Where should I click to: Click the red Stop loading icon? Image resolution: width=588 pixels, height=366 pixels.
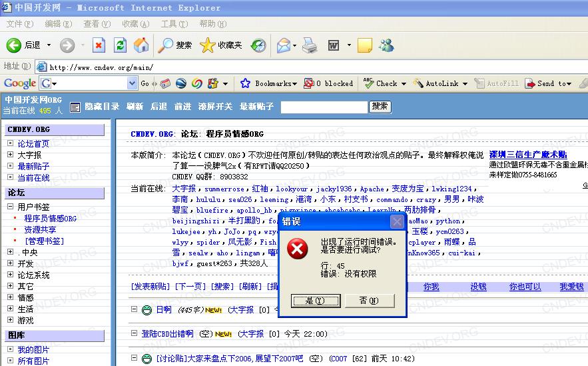click(x=99, y=45)
